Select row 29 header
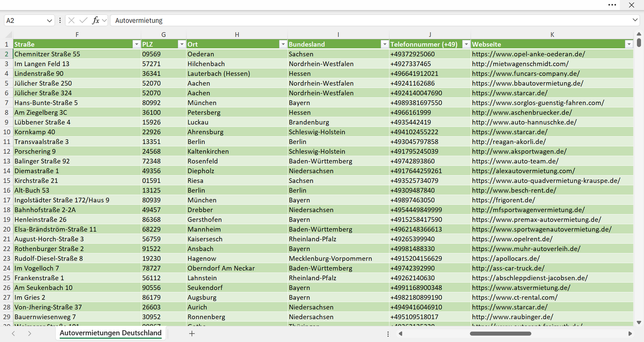Screen dimensions: 644x342 click(6, 317)
